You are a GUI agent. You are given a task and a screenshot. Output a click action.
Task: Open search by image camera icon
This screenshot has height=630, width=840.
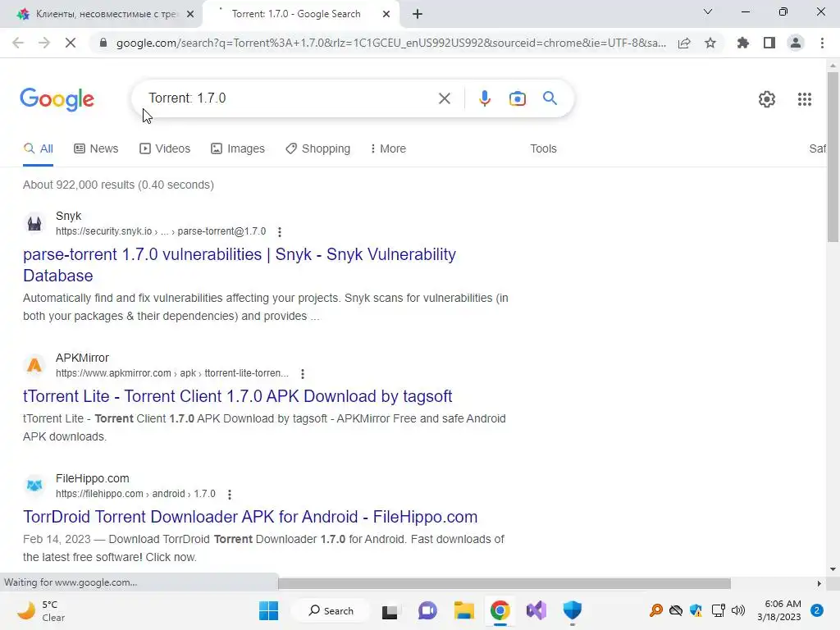point(517,98)
